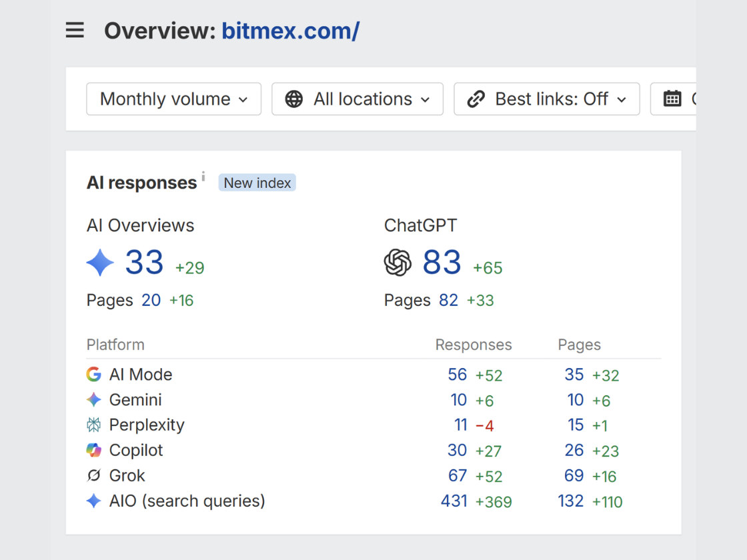747x560 pixels.
Task: Open the bitmex.com/ link
Action: point(291,31)
